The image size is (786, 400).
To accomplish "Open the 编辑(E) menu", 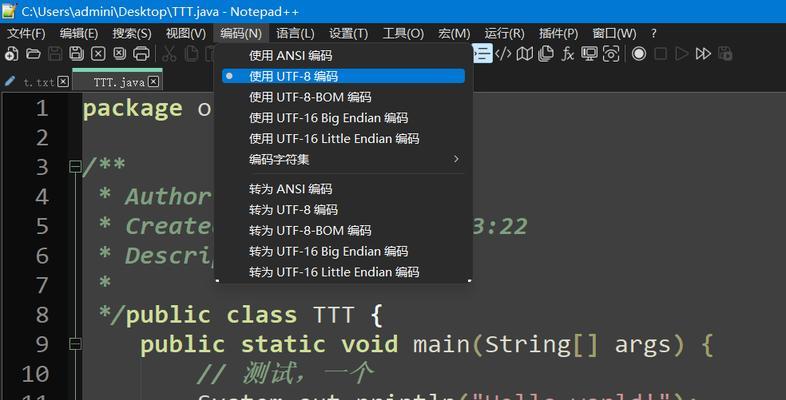I will click(x=79, y=34).
